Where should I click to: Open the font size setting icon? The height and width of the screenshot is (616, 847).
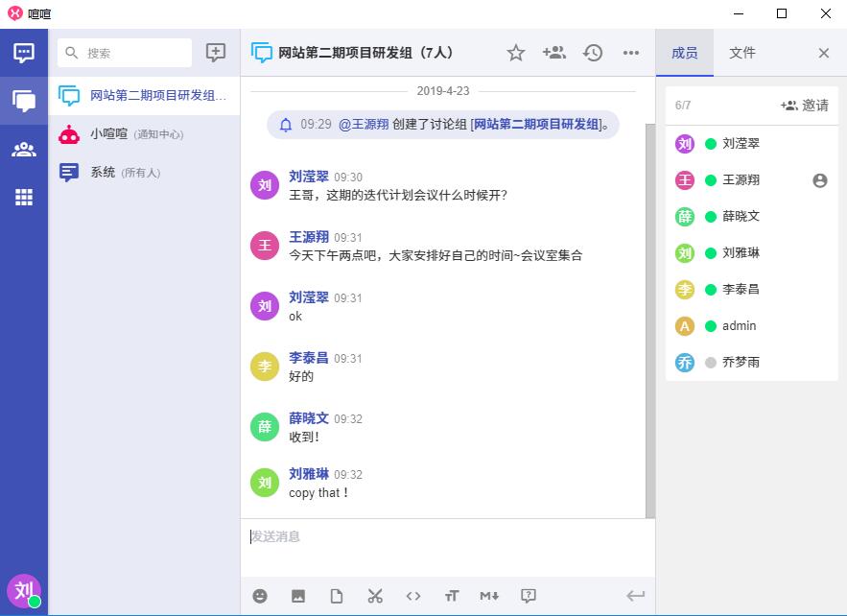(452, 596)
